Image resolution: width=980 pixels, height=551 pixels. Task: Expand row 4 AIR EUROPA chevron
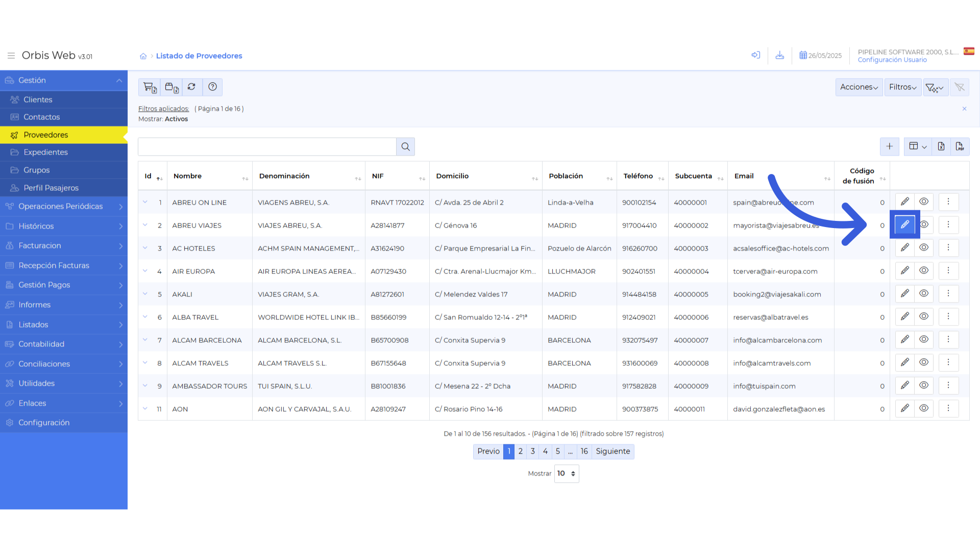click(x=145, y=271)
